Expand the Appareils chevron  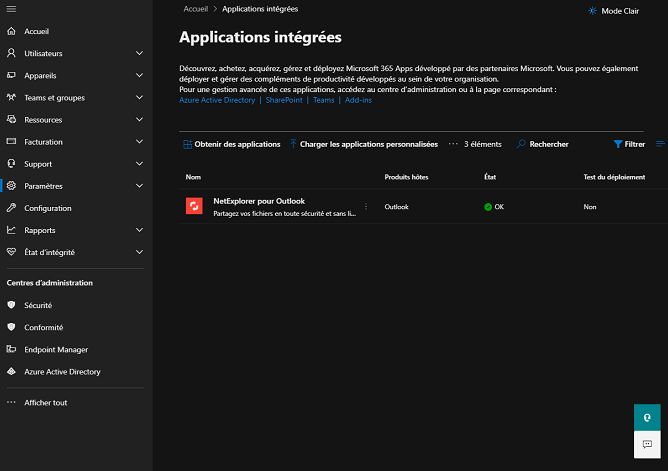coord(139,75)
